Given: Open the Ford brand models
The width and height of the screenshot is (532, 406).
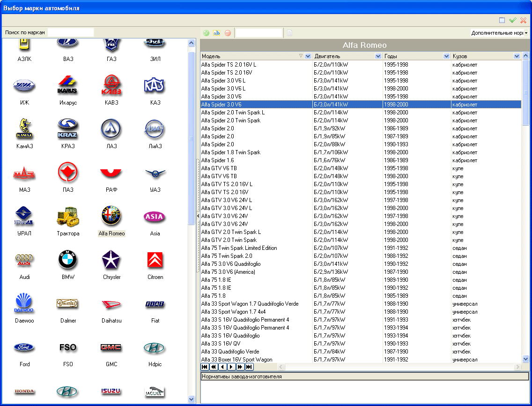Looking at the screenshot, I should 24,347.
